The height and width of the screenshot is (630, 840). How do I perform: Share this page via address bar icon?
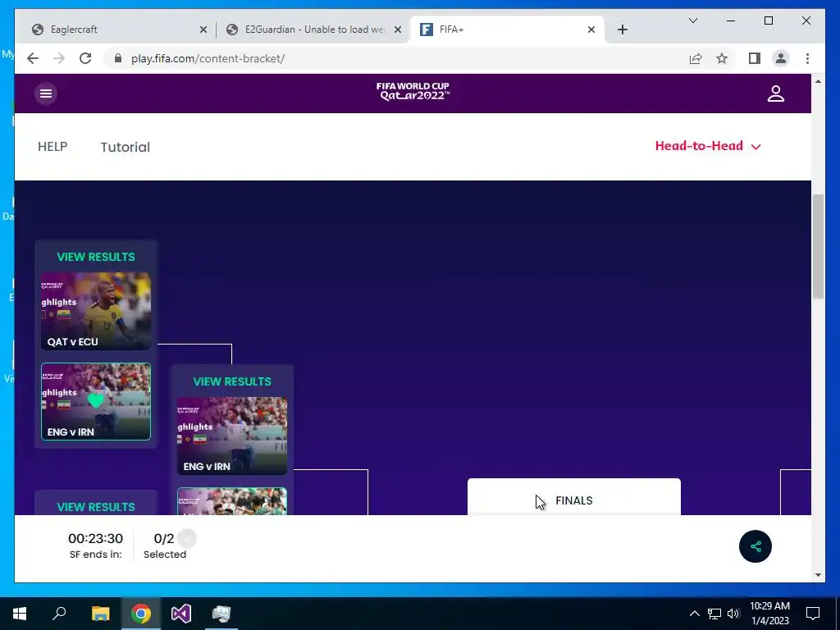[696, 58]
